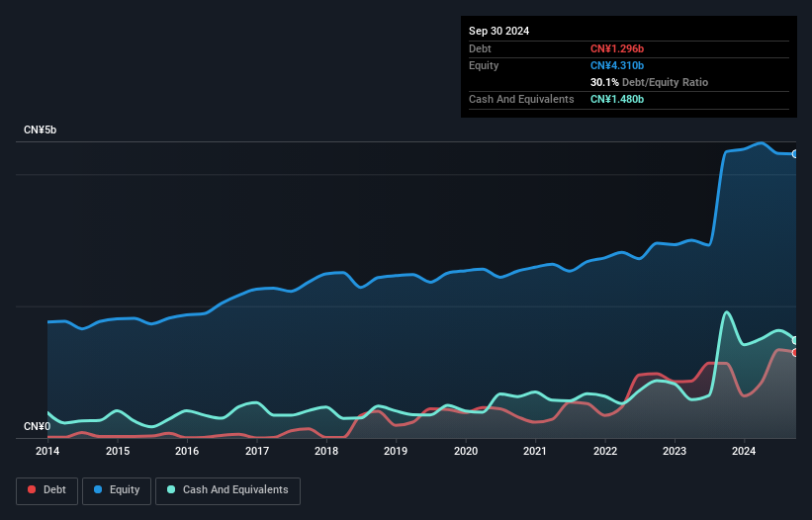Click the 2021 x-axis label
The height and width of the screenshot is (520, 812).
click(x=535, y=451)
